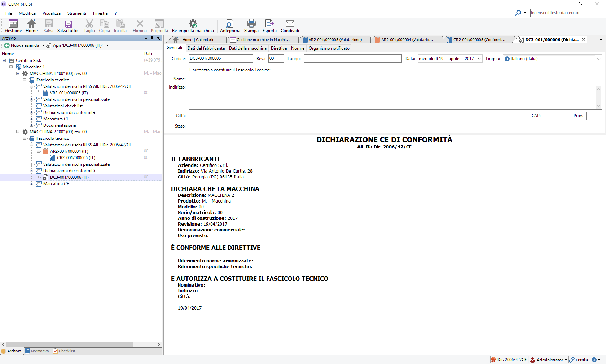Open the Lingua language dropdown
The width and height of the screenshot is (606, 364).
click(598, 59)
